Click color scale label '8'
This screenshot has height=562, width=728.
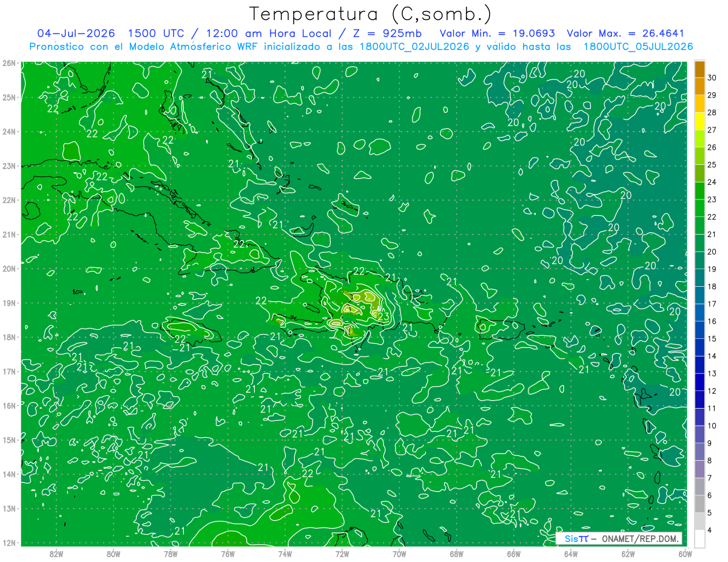(709, 461)
